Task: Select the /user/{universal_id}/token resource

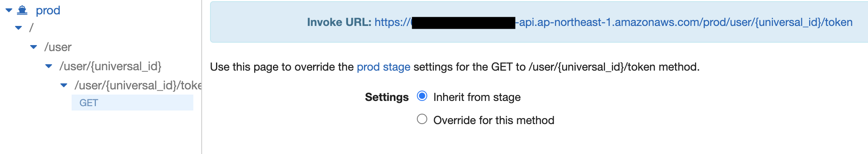Action: pos(138,85)
